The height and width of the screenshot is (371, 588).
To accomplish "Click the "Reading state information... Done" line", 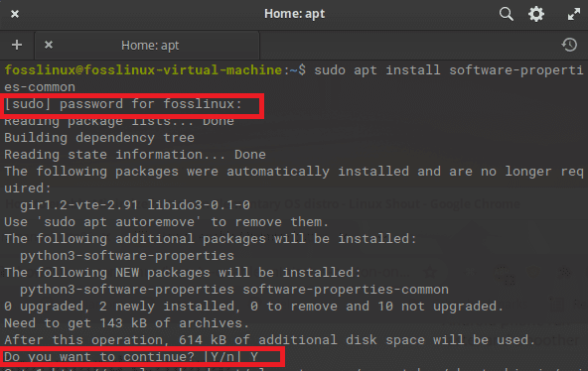I will click(x=135, y=155).
